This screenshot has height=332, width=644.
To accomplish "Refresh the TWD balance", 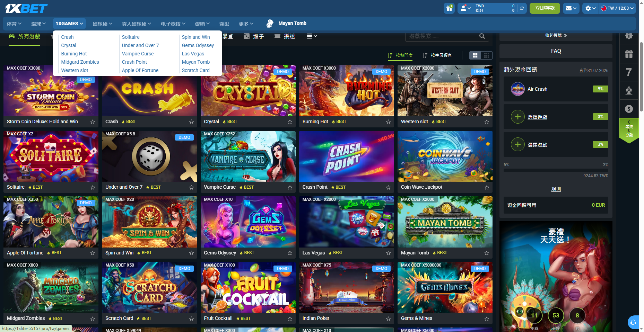I will [522, 8].
